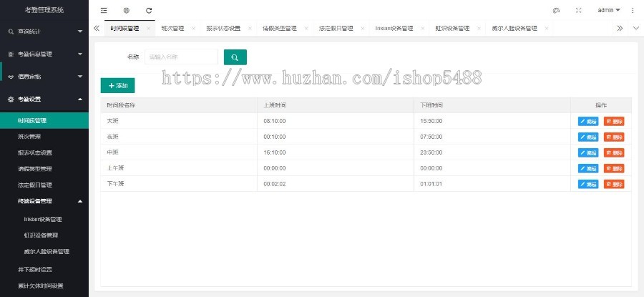644x297 pixels.
Task: Delete the 上午班 row
Action: pos(614,168)
